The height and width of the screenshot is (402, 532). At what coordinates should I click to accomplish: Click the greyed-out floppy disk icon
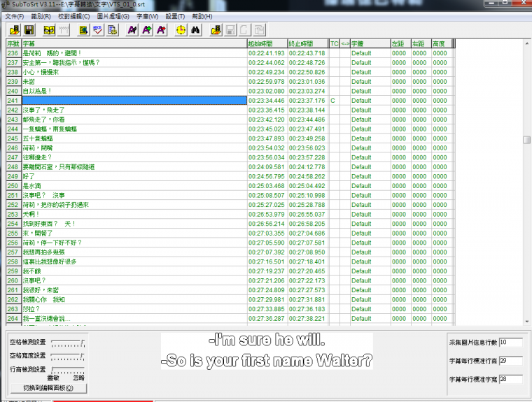231,30
